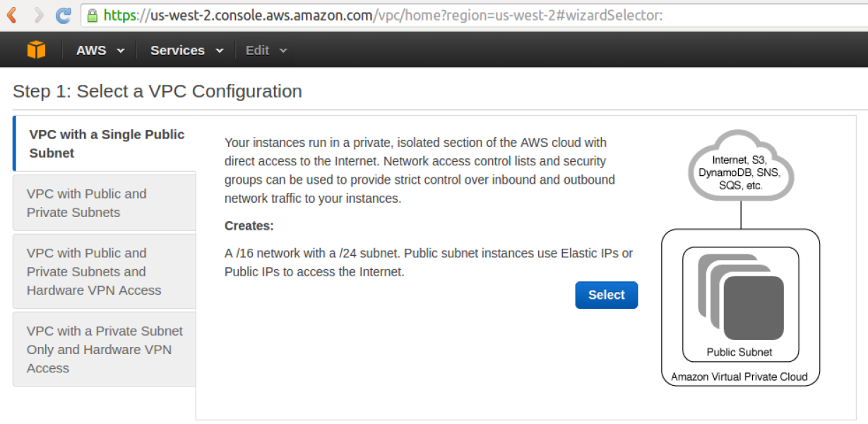Click the browser back navigation arrow
868x424 pixels.
10,14
